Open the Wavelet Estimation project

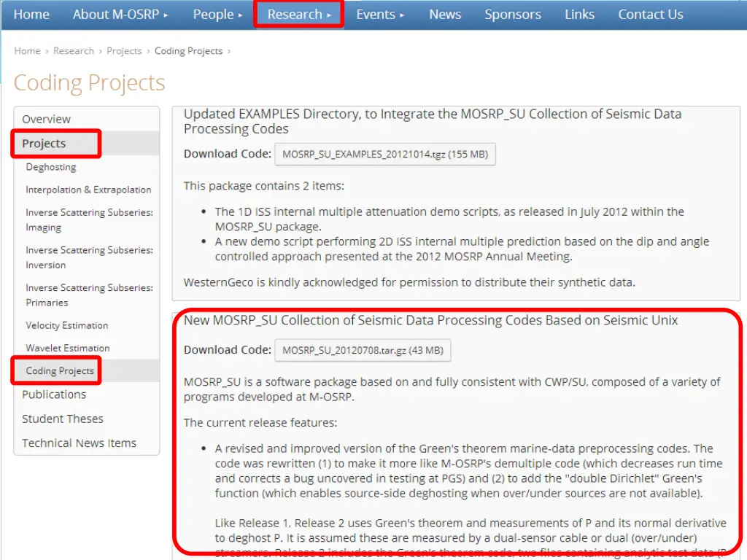(x=68, y=349)
